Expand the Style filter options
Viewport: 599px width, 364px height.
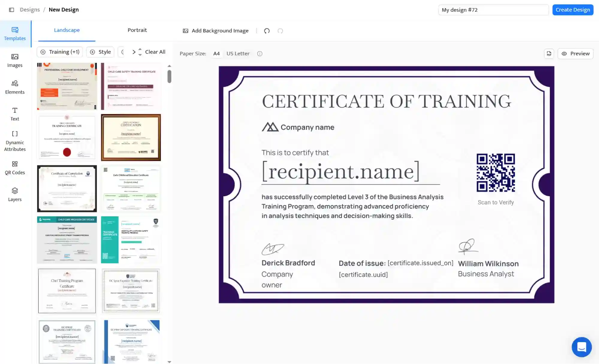click(100, 52)
